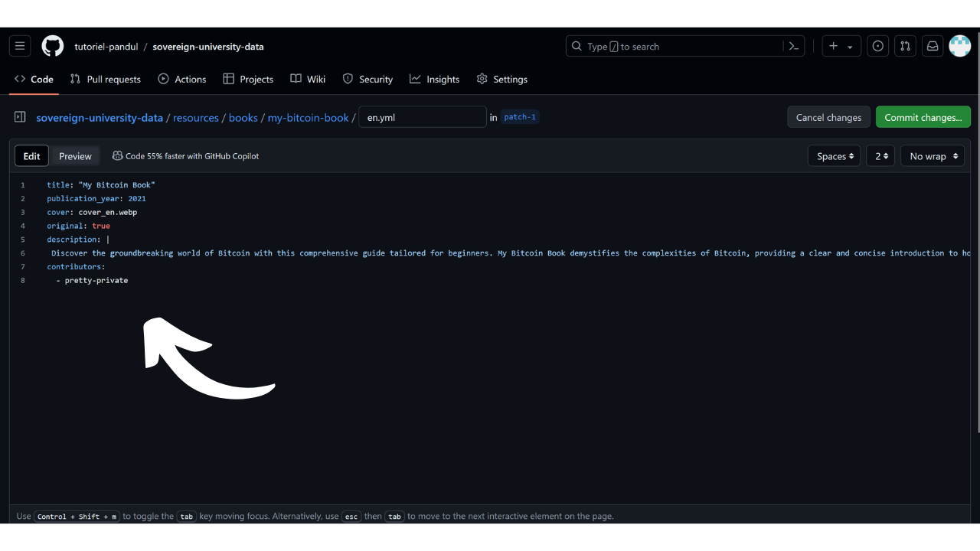Image resolution: width=980 pixels, height=551 pixels.
Task: Open the Insights tab
Action: (435, 79)
